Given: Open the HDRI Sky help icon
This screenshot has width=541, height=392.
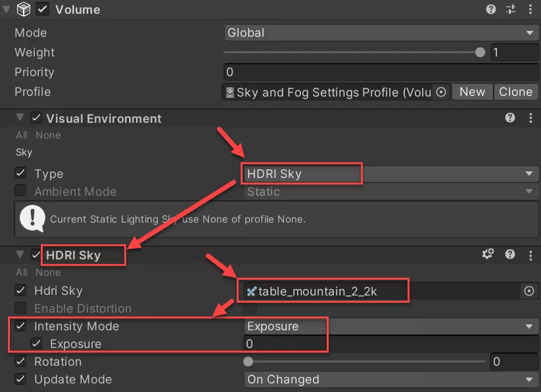Looking at the screenshot, I should pyautogui.click(x=510, y=254).
